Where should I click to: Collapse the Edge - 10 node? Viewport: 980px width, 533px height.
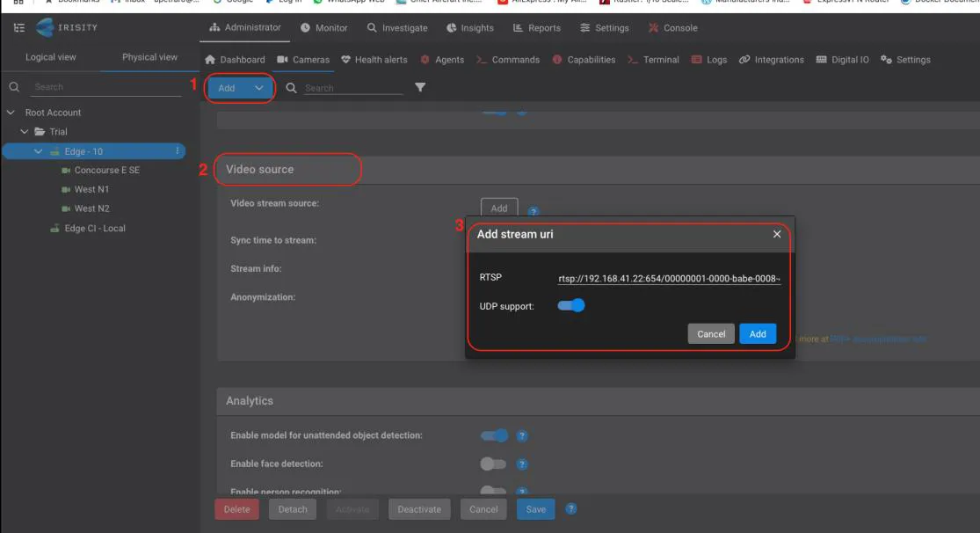[x=38, y=151]
